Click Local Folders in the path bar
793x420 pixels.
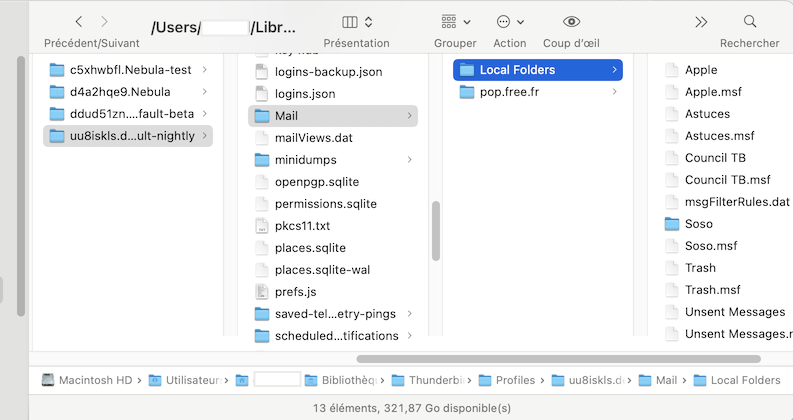[737, 380]
